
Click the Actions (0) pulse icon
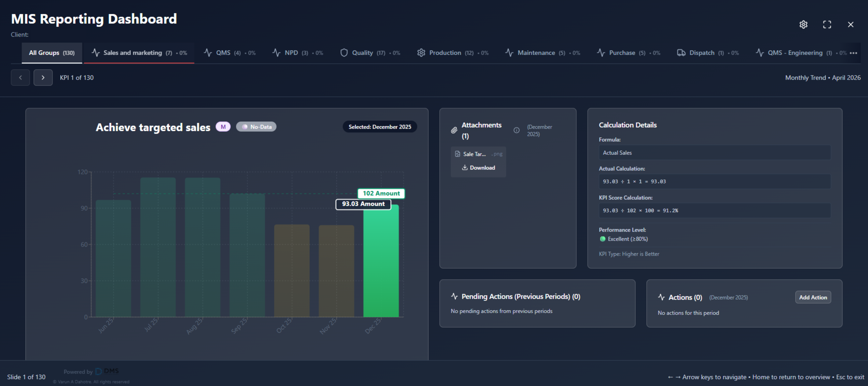coord(661,297)
